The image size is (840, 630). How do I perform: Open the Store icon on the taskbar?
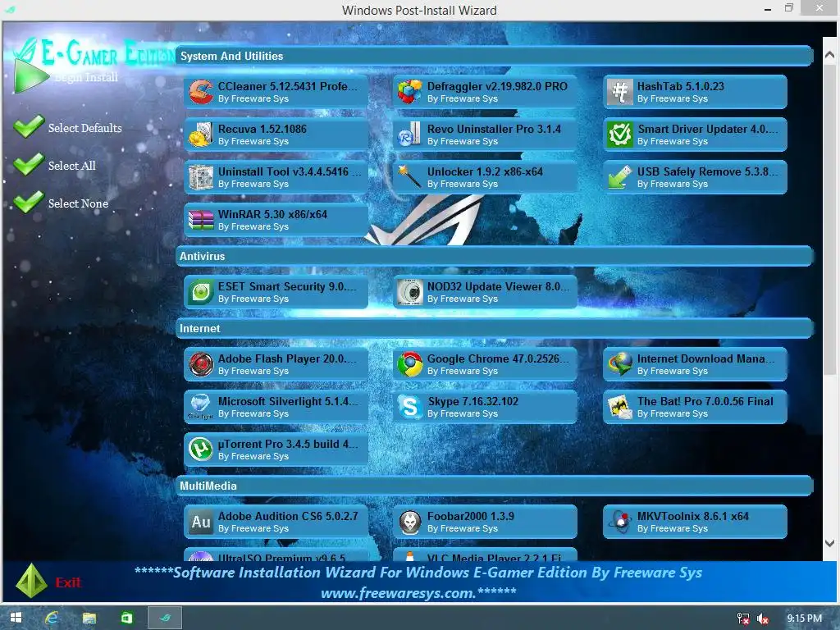pos(127,618)
